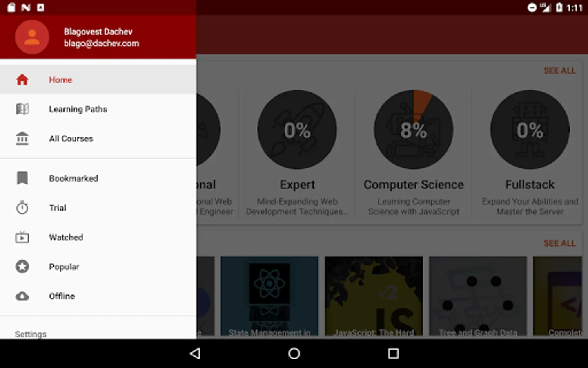Tap the Offline cloud download icon
The height and width of the screenshot is (368, 588).
pyautogui.click(x=22, y=296)
